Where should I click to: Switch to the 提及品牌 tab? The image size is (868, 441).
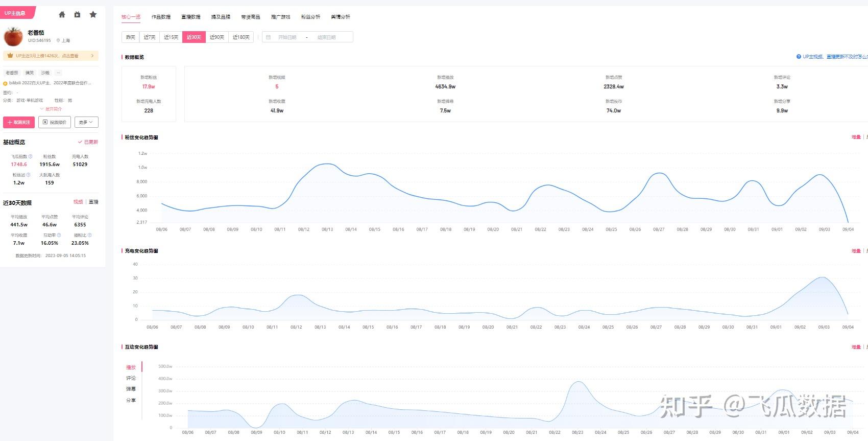click(x=221, y=17)
